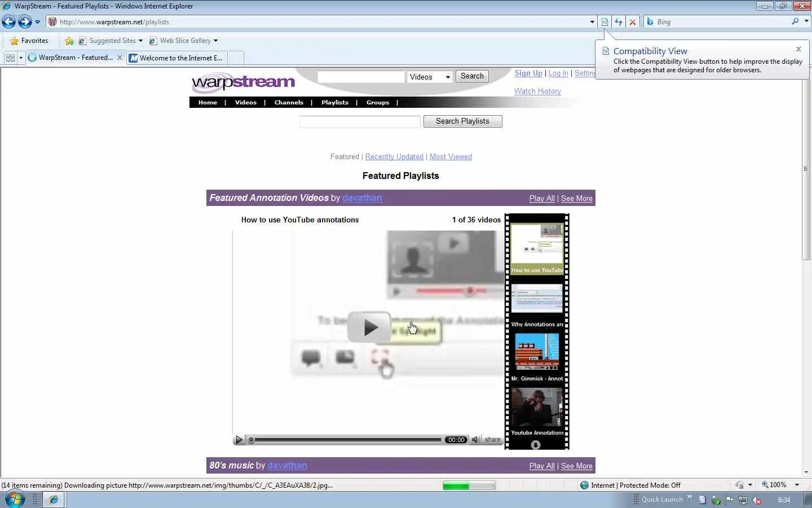
Task: Click the muted volume tray icon
Action: click(757, 500)
